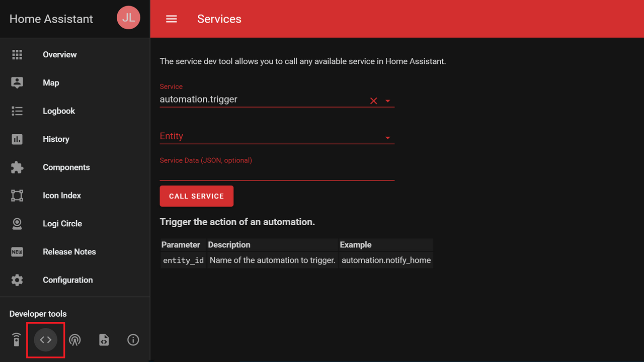Click the Icon Index frame icon
The height and width of the screenshot is (362, 644).
click(17, 196)
